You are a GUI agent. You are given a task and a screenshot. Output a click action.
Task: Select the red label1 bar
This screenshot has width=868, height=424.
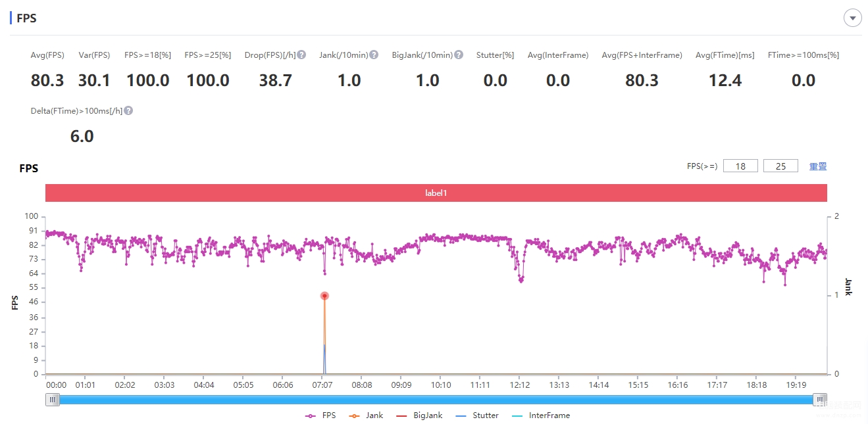(x=436, y=193)
